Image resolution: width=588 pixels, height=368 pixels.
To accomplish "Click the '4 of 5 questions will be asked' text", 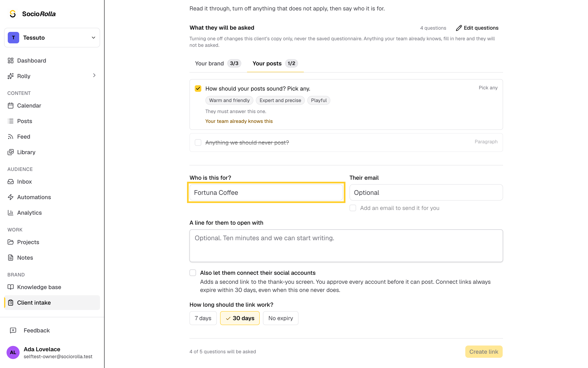I will click(223, 351).
